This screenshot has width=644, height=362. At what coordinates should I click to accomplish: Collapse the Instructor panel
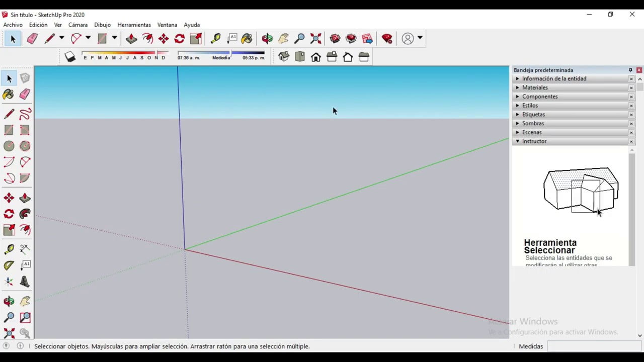(x=517, y=141)
